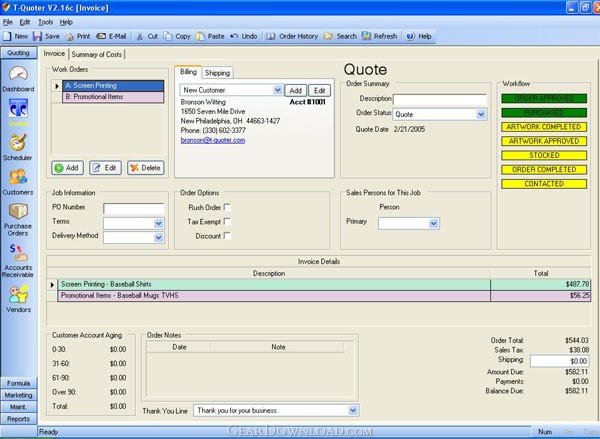Select Promotional Items - Baseball Mugs TVHS row

pyautogui.click(x=324, y=295)
